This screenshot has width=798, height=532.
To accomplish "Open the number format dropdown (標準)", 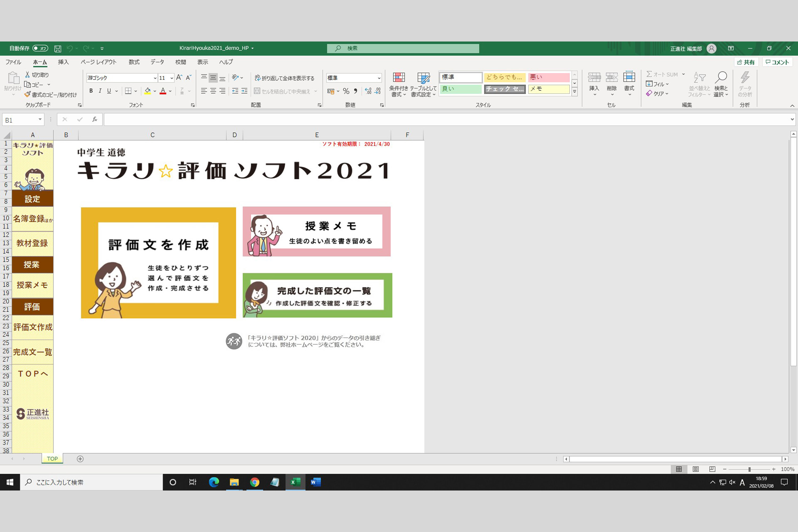I will point(379,78).
